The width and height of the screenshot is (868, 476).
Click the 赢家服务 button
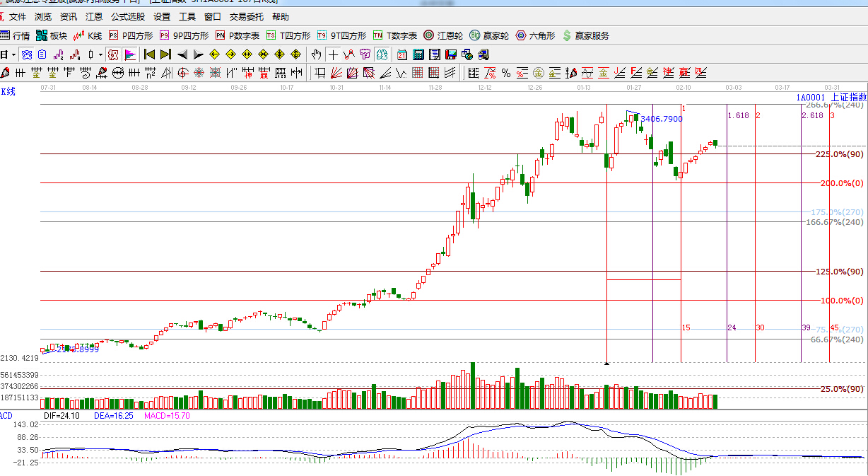point(585,35)
